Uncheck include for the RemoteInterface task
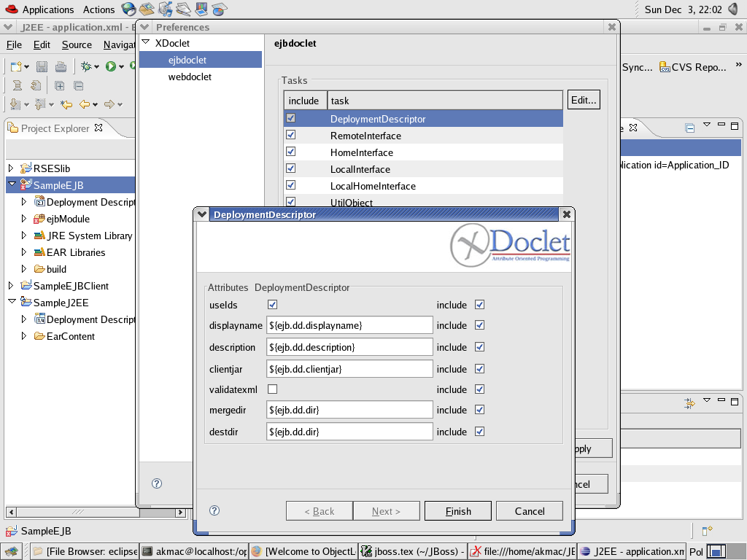 [291, 135]
